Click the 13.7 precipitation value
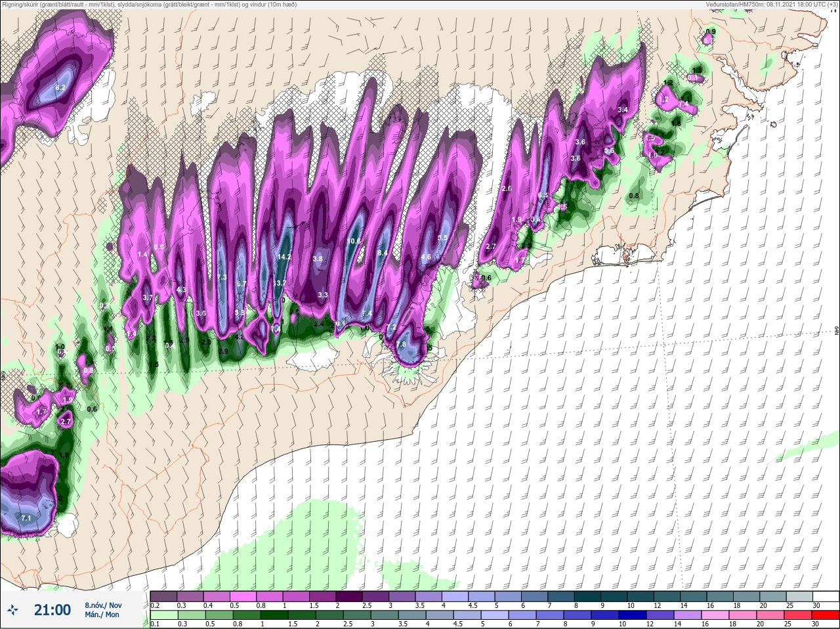 coord(280,283)
